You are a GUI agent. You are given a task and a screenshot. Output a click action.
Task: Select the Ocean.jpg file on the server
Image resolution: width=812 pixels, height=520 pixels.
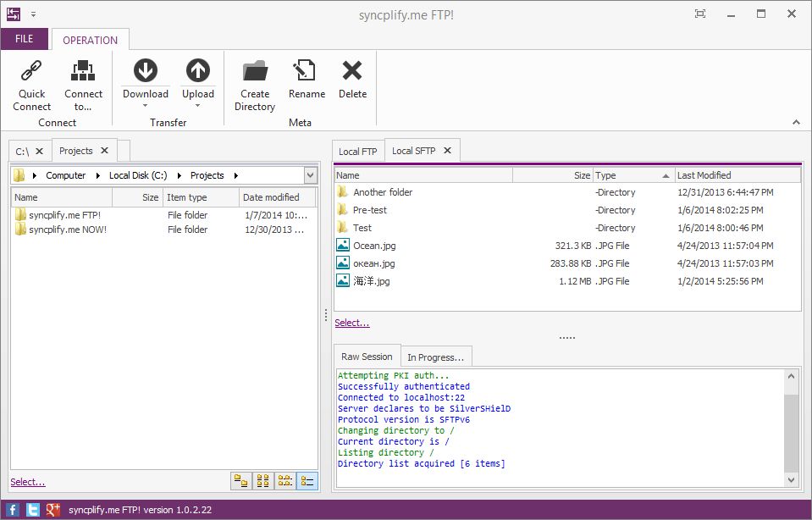[376, 246]
